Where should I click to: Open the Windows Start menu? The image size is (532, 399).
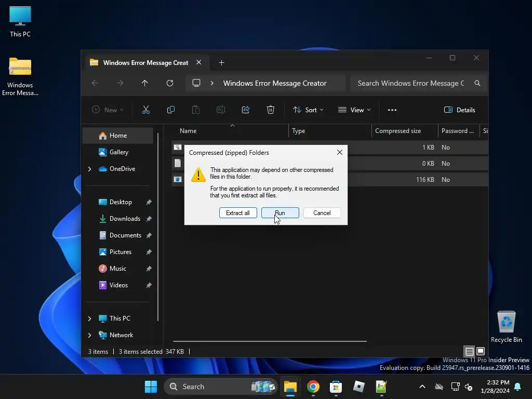coord(151,387)
